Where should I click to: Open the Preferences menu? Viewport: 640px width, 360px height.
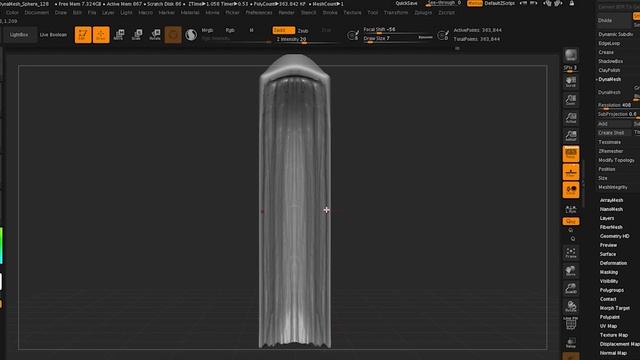pyautogui.click(x=259, y=13)
